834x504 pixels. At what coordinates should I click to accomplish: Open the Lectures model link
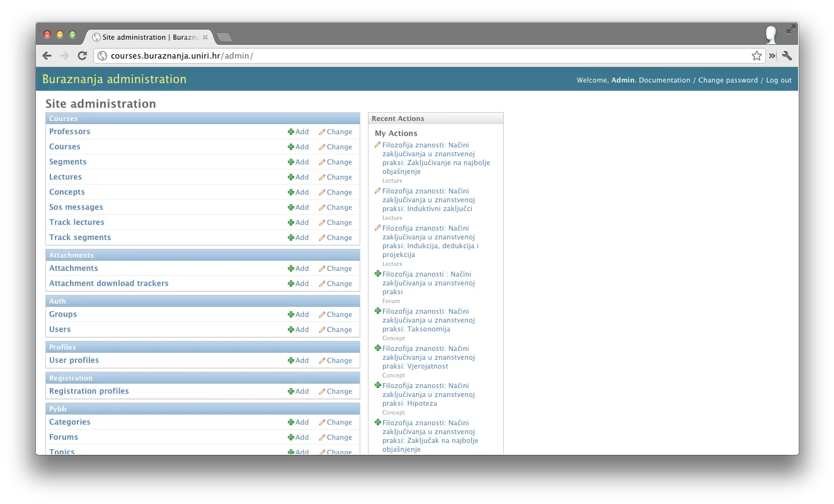66,177
